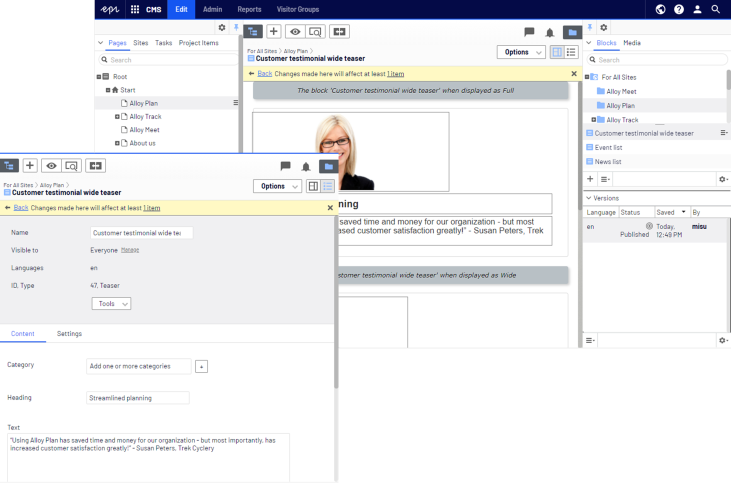
Task: Open the Options dropdown in the upper window
Action: (521, 52)
